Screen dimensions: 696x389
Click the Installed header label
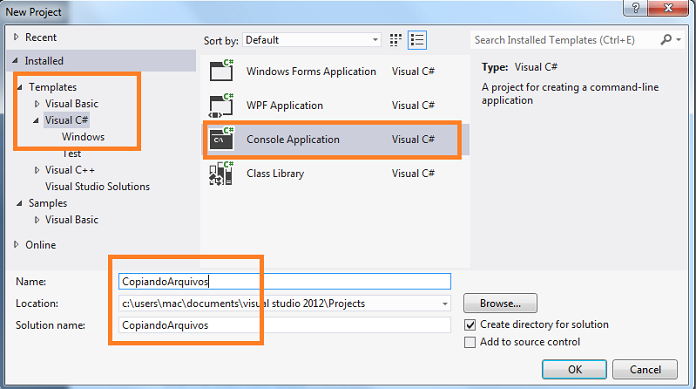click(x=44, y=61)
